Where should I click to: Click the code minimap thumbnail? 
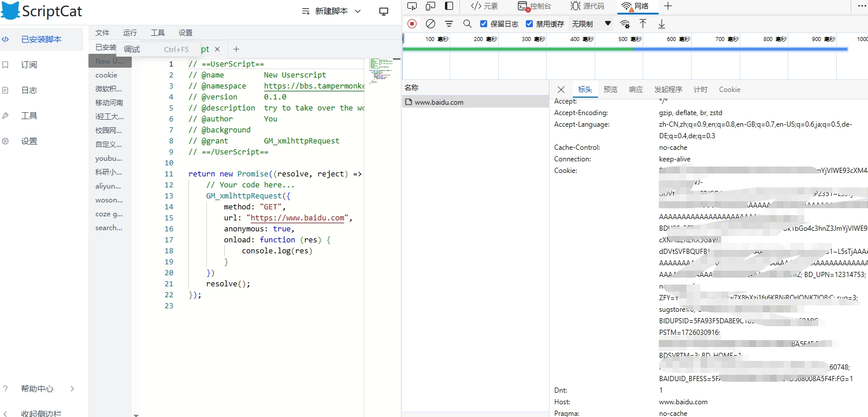(x=381, y=71)
